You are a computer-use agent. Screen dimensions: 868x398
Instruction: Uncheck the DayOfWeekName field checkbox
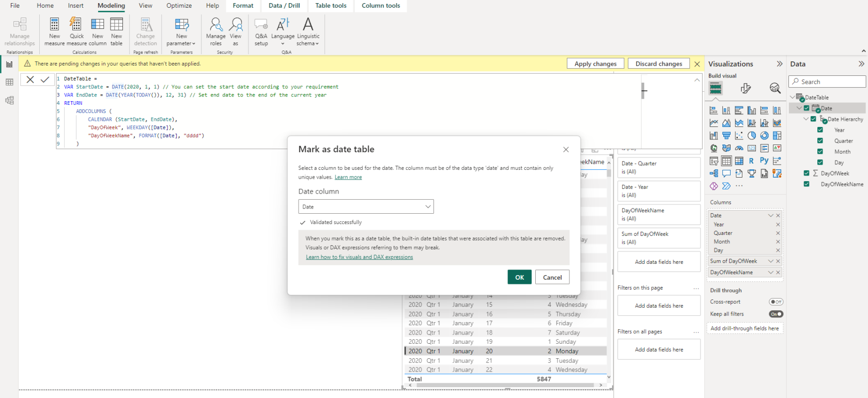point(807,184)
